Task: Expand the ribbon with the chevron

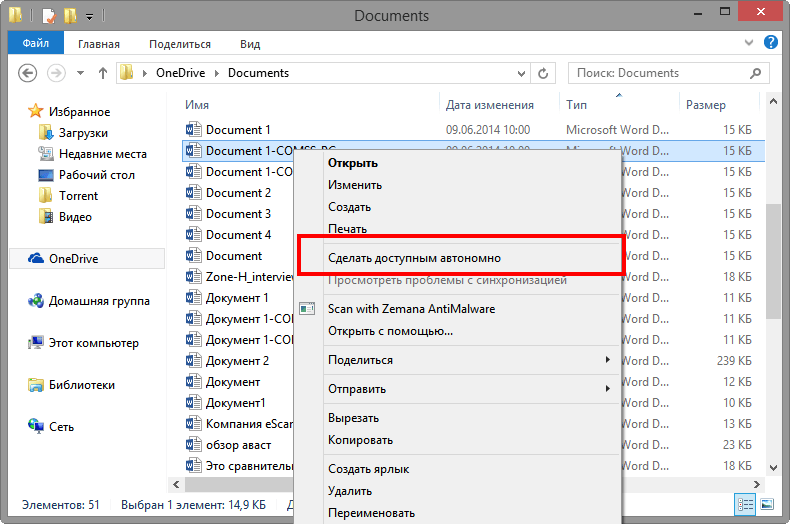Action: click(x=749, y=43)
